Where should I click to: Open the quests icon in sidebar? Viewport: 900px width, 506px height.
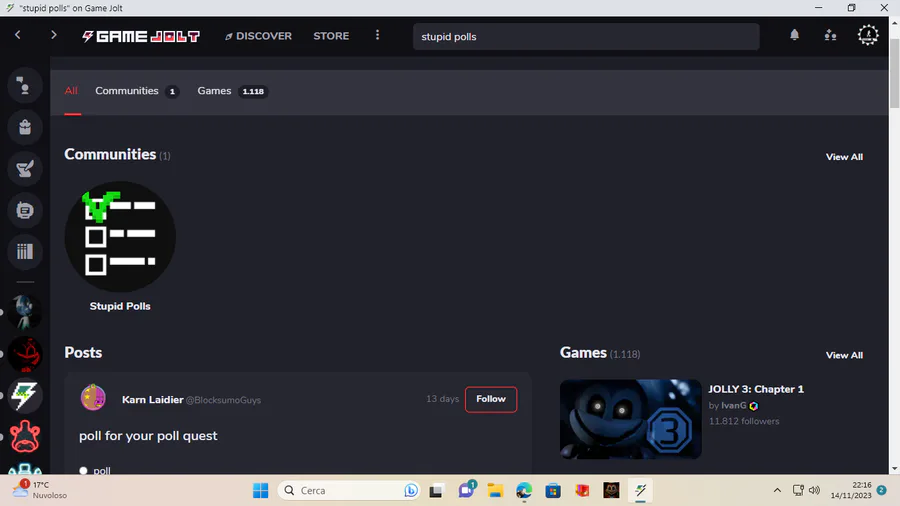[x=25, y=169]
